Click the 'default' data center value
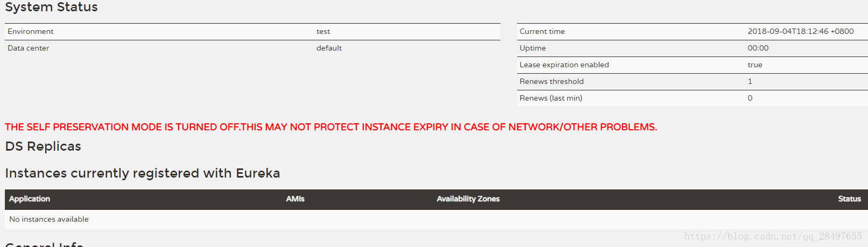 click(x=329, y=48)
